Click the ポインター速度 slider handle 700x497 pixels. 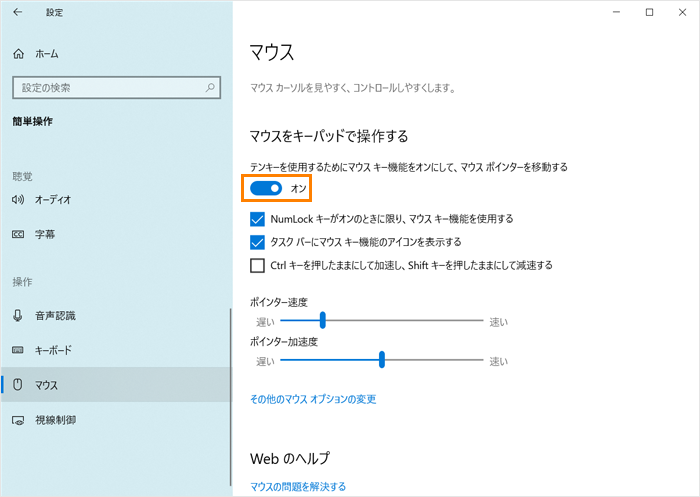(322, 320)
